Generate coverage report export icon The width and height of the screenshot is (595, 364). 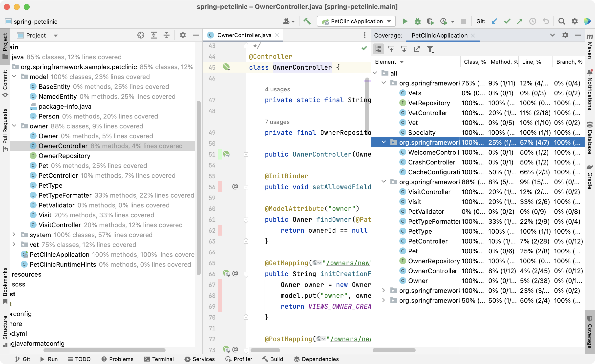tap(417, 49)
